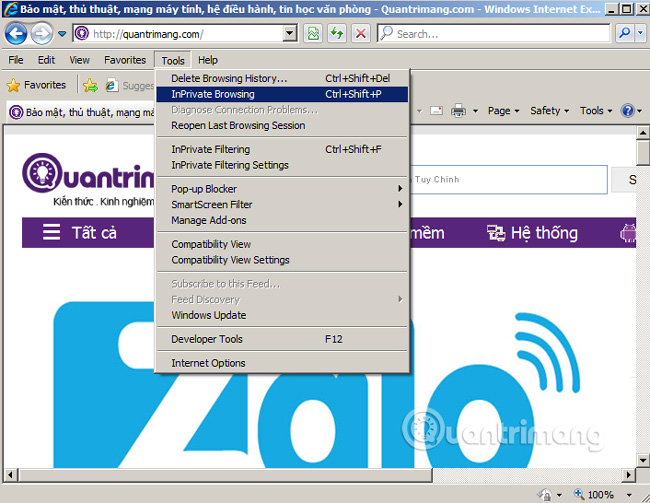Click the red Stop loading icon
Viewport: 650px width, 503px height.
(x=361, y=33)
